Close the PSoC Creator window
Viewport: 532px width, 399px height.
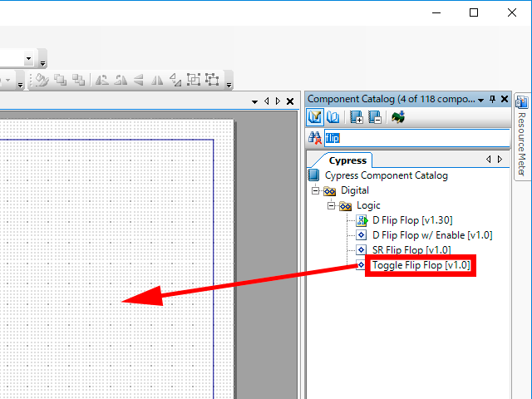pyautogui.click(x=512, y=13)
